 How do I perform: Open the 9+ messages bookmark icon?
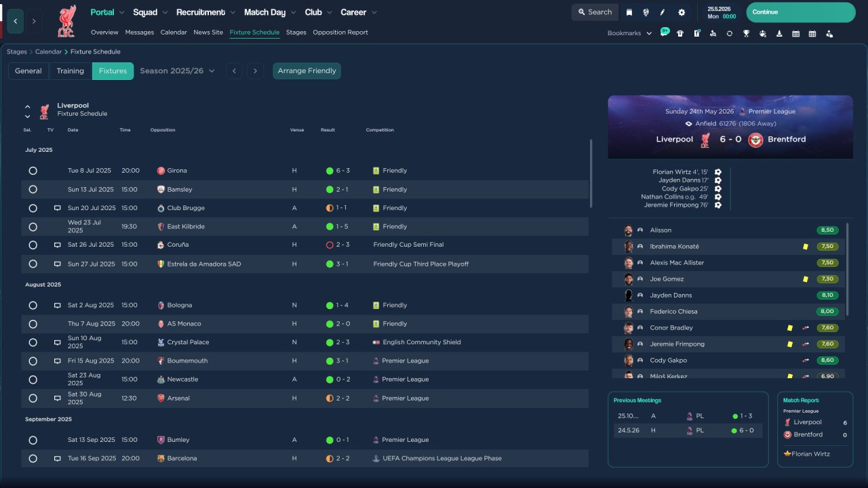[x=665, y=32]
